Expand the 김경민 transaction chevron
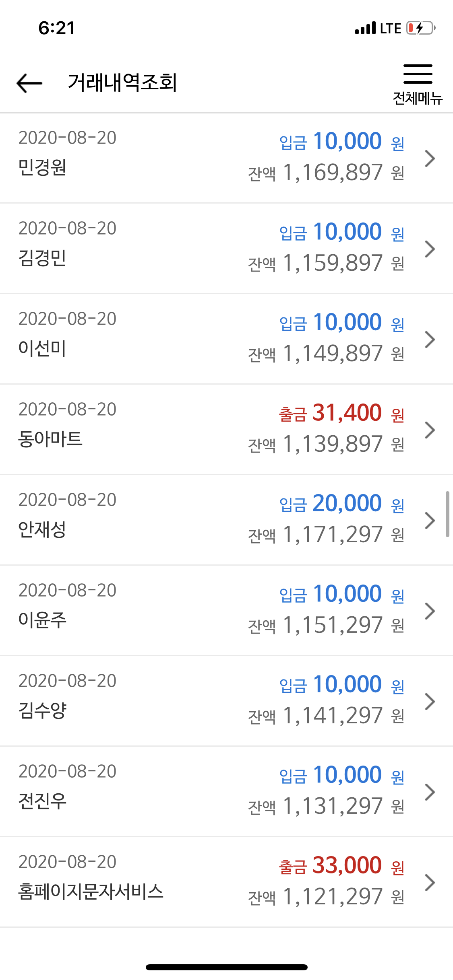Viewport: 453px width, 980px height. coord(430,249)
